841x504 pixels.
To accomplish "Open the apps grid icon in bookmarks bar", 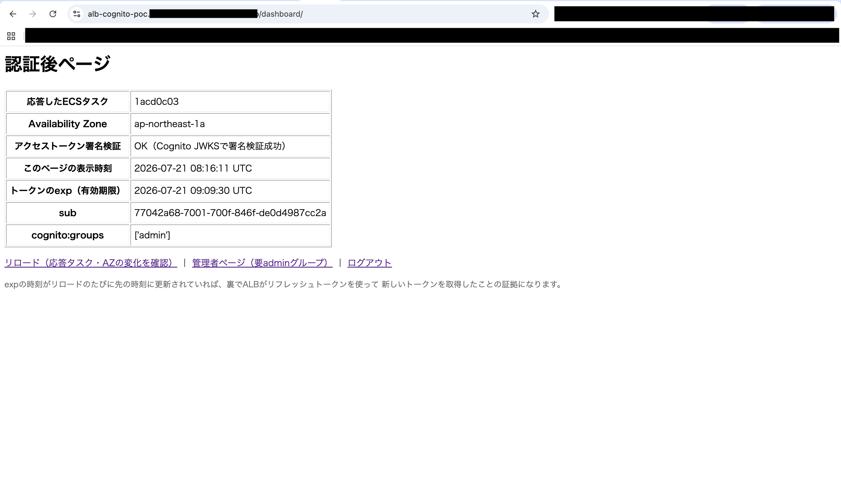I will tap(11, 36).
